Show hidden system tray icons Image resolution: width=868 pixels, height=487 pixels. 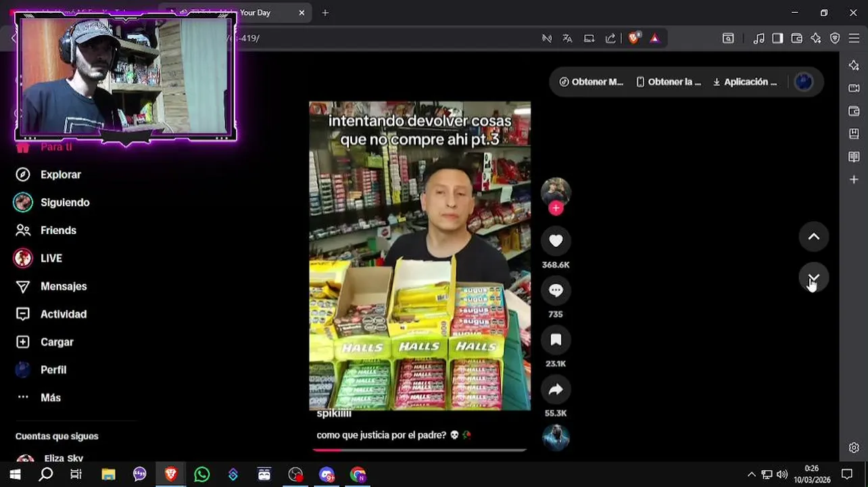[751, 475]
